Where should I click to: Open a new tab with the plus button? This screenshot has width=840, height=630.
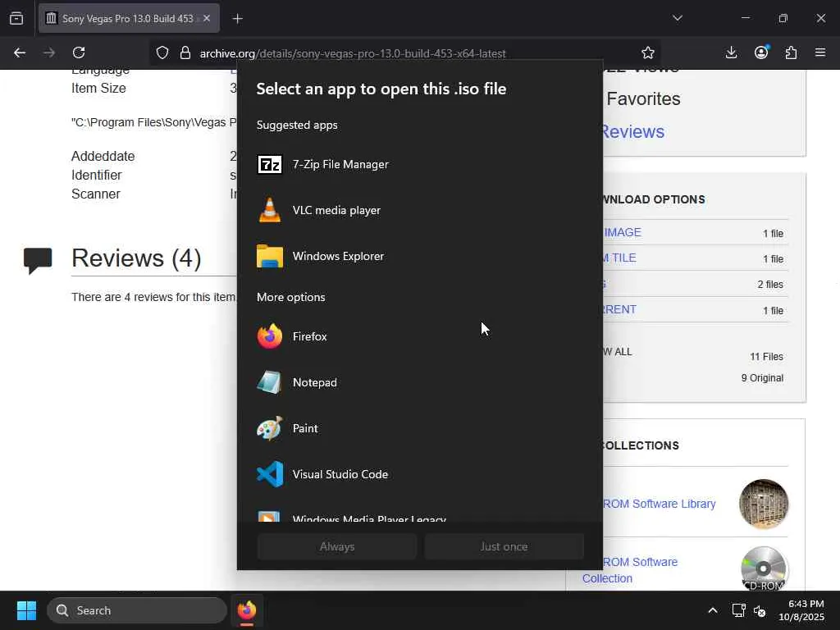pyautogui.click(x=237, y=19)
